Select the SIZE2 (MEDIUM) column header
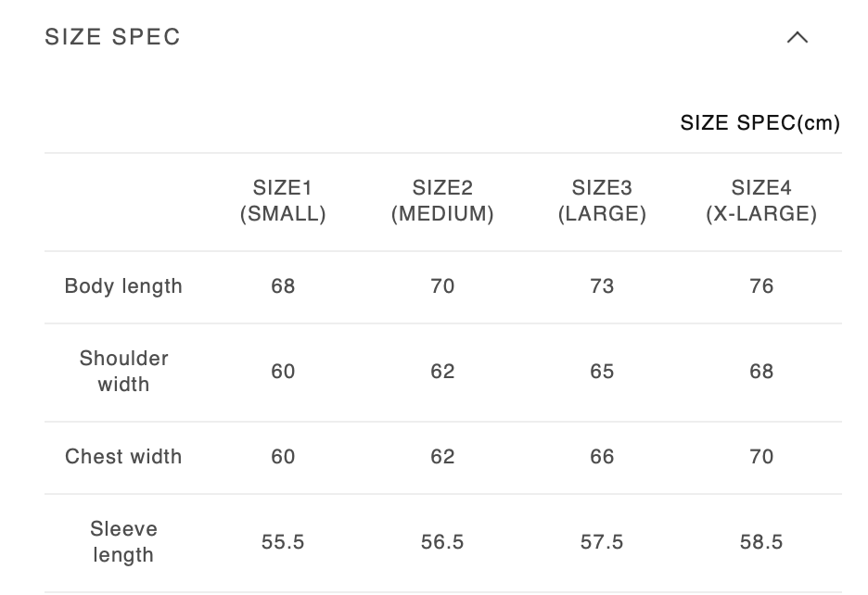The image size is (868, 595). click(x=442, y=201)
